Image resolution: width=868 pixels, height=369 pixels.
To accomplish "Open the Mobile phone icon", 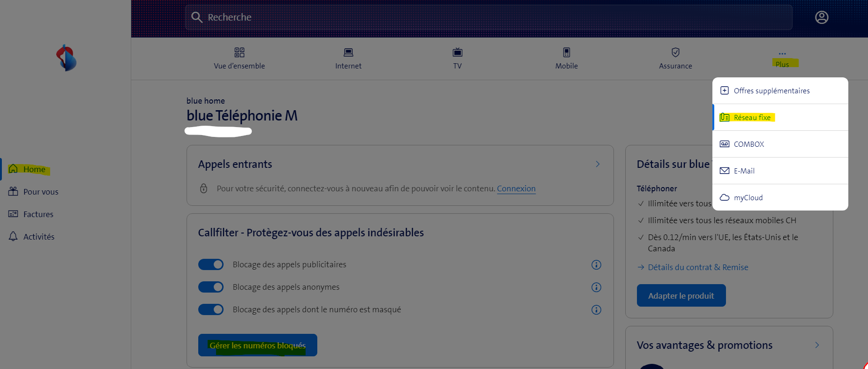I will (566, 53).
